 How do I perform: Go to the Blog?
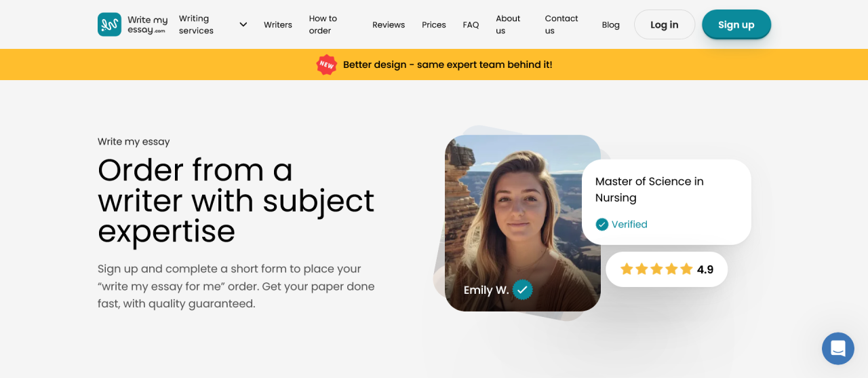click(610, 24)
